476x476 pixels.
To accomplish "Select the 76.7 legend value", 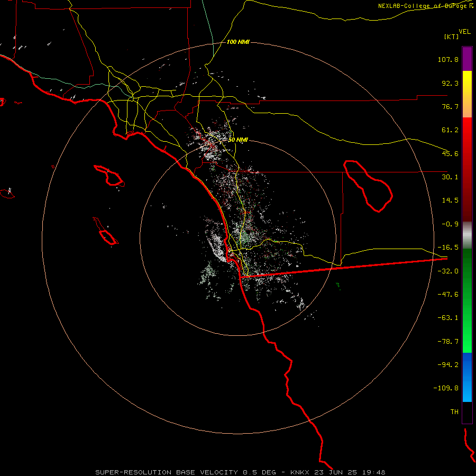I will pyautogui.click(x=450, y=106).
